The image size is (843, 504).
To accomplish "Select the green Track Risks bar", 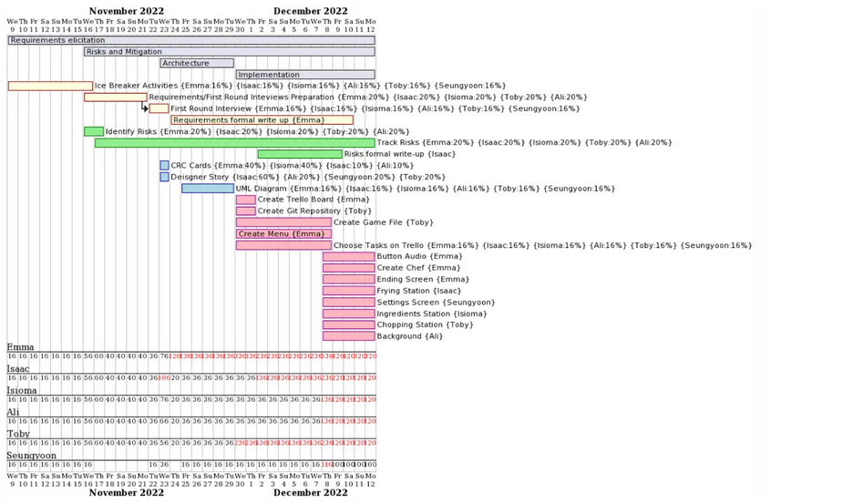I will pos(235,142).
